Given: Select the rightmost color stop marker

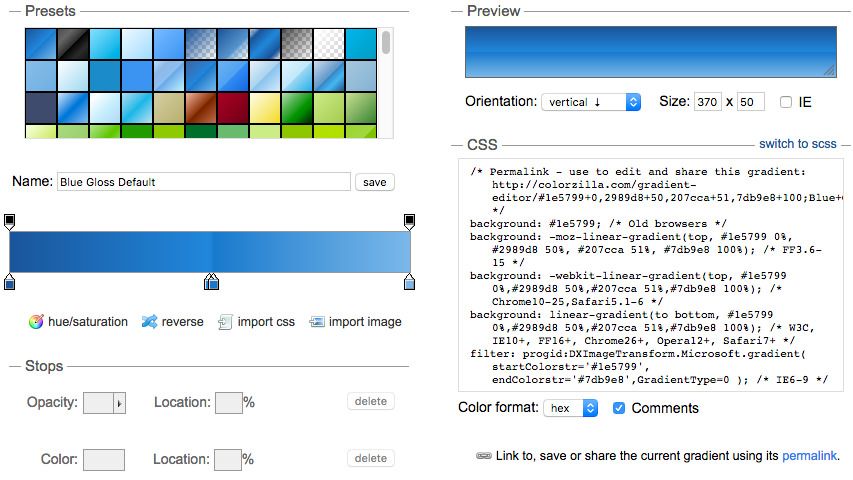Looking at the screenshot, I should click(x=409, y=283).
